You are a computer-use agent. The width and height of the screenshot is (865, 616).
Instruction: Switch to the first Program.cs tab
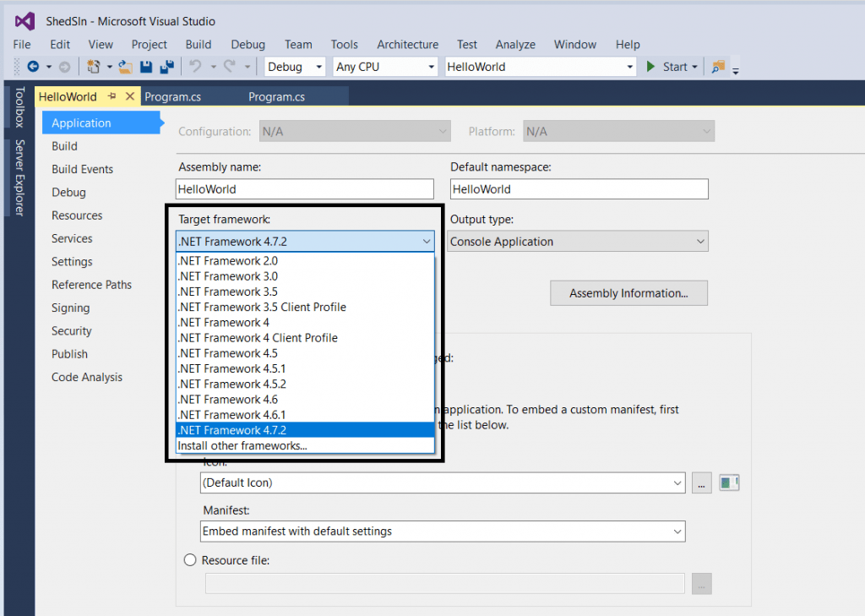pos(172,96)
